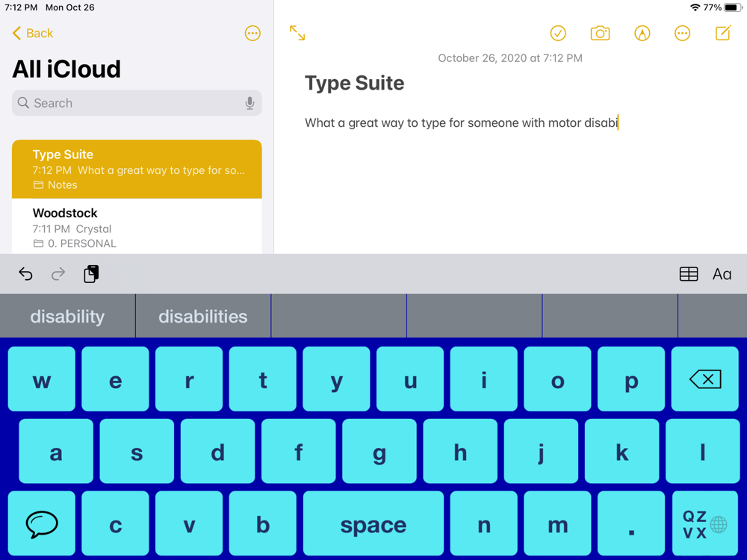
Task: Insert a table in the note
Action: tap(689, 274)
